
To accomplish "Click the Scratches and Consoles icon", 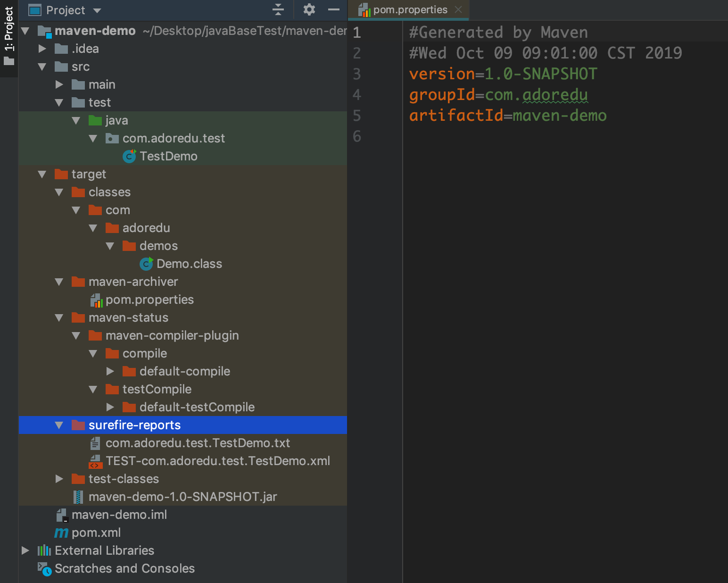I will click(x=44, y=569).
